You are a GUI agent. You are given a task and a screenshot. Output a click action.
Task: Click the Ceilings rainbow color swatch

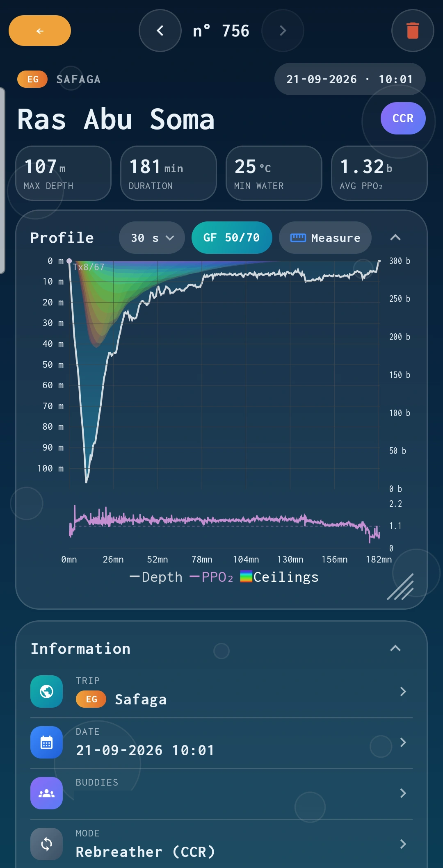[246, 577]
